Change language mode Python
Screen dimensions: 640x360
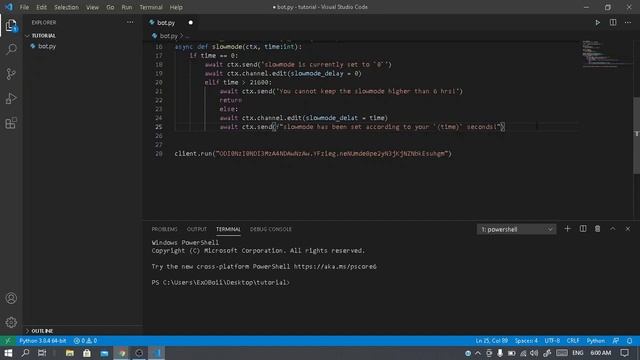point(596,340)
